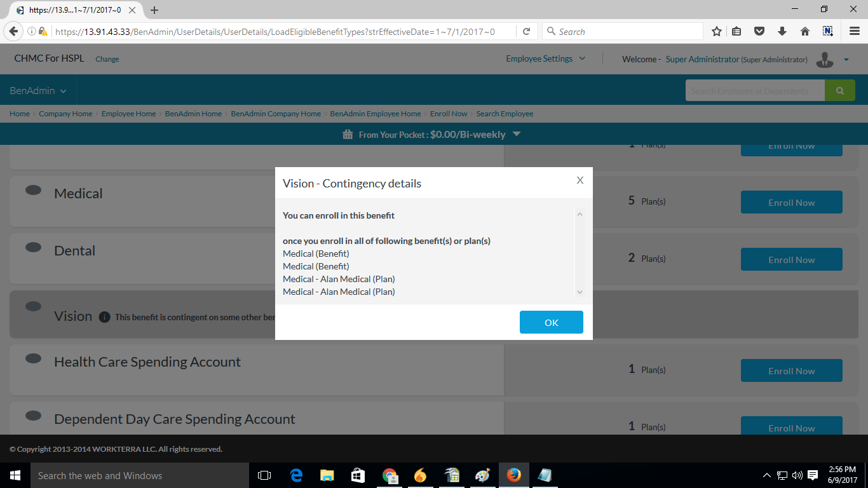The width and height of the screenshot is (868, 488).
Task: Click the browser bookmark star icon
Action: coord(716,32)
